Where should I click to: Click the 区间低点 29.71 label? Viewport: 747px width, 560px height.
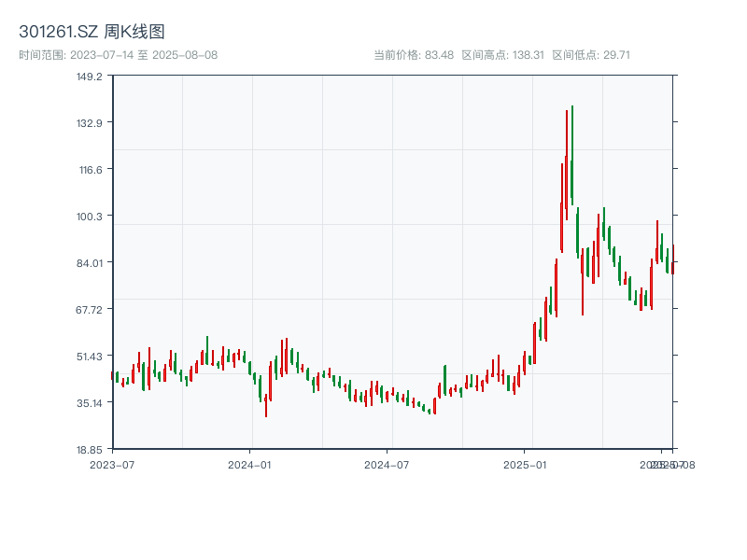click(591, 55)
